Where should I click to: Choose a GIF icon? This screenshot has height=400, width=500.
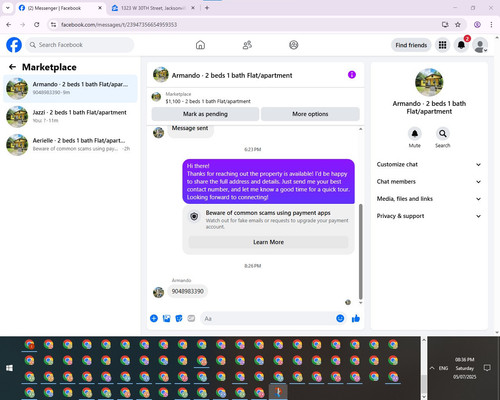(191, 318)
